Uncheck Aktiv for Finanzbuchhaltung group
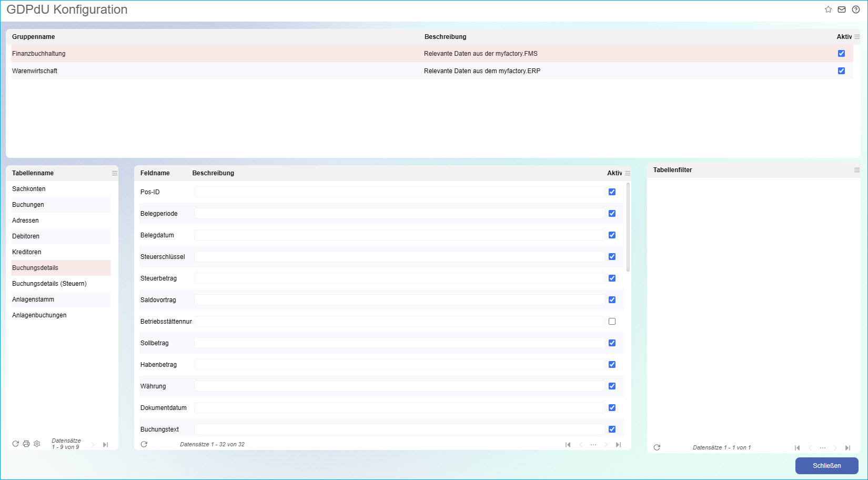This screenshot has height=480, width=868. [x=841, y=54]
